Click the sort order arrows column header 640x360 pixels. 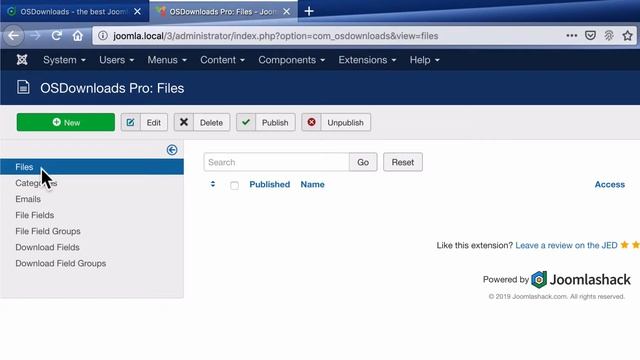pyautogui.click(x=213, y=184)
